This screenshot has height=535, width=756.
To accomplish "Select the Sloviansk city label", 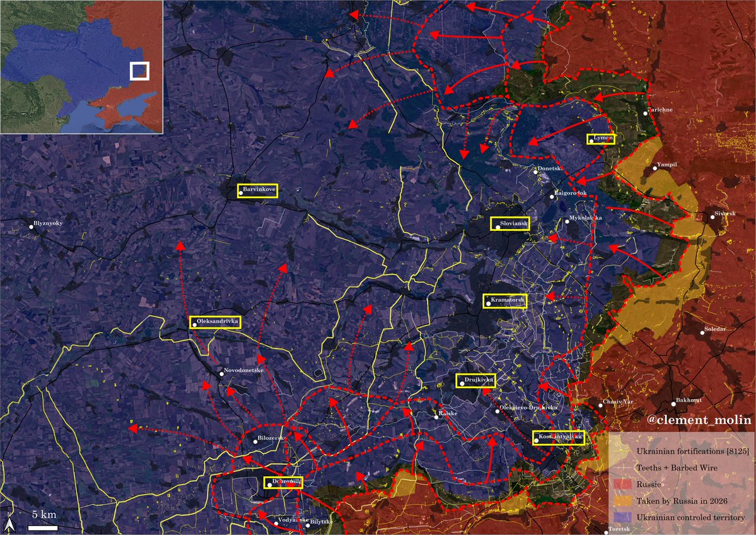I will tap(510, 224).
